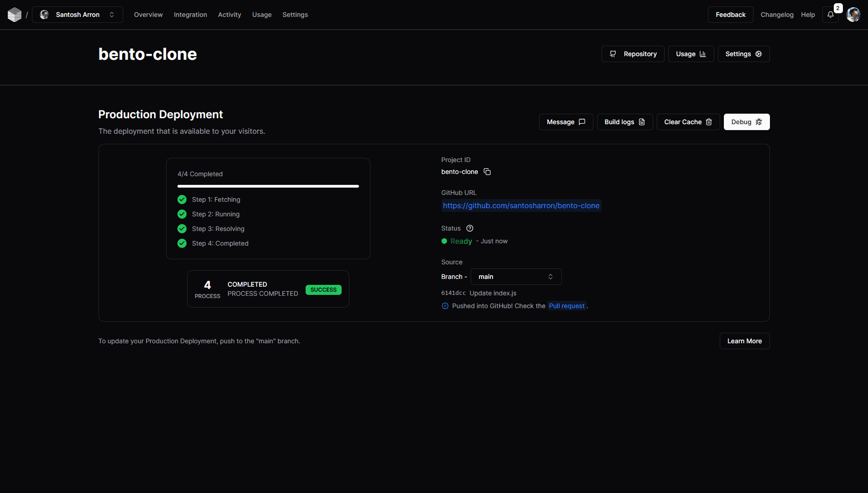Click the pushed-to-GitHub checkmark icon
Viewport: 868px width, 493px height.
445,306
